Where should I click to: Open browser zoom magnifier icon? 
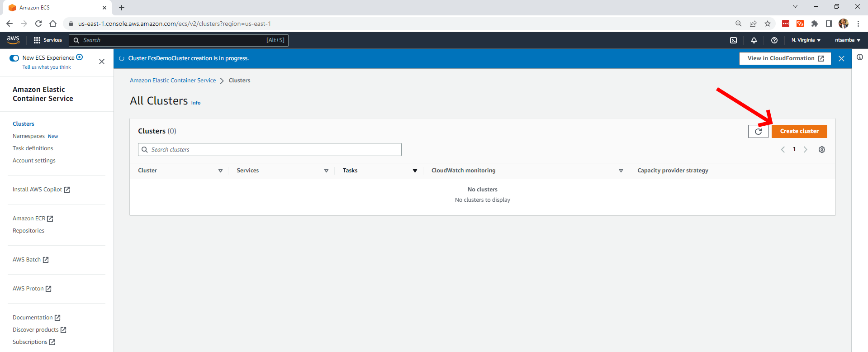point(738,24)
